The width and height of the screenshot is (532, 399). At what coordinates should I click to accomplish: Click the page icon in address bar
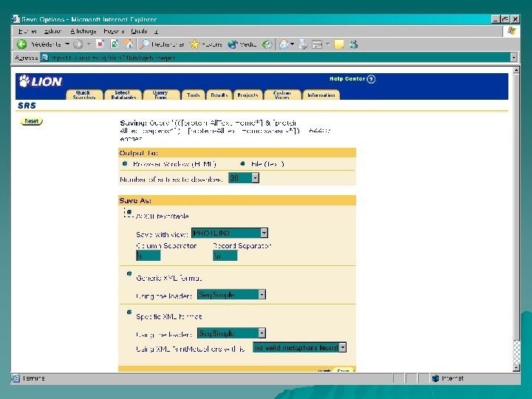pyautogui.click(x=44, y=58)
